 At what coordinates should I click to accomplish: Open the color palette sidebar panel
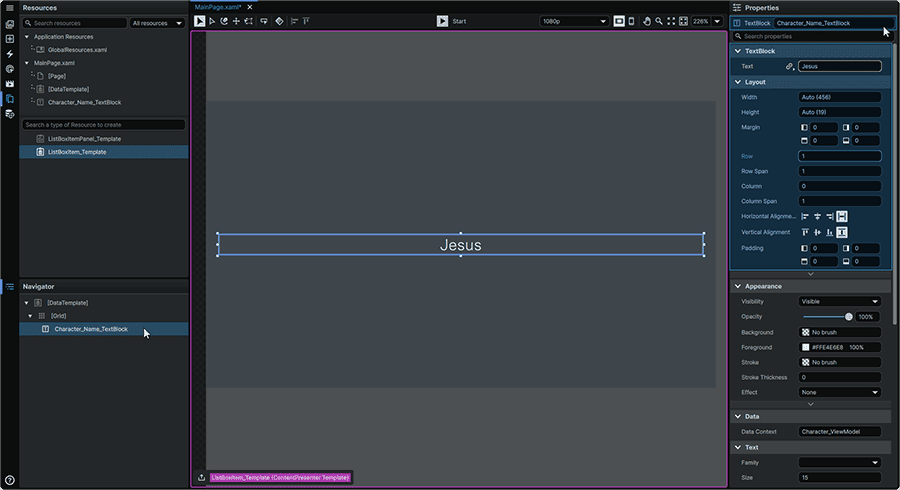pyautogui.click(x=10, y=69)
